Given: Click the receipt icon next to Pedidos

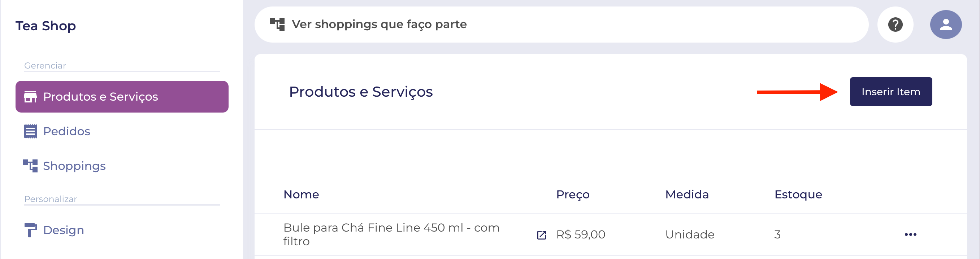Looking at the screenshot, I should pos(30,131).
